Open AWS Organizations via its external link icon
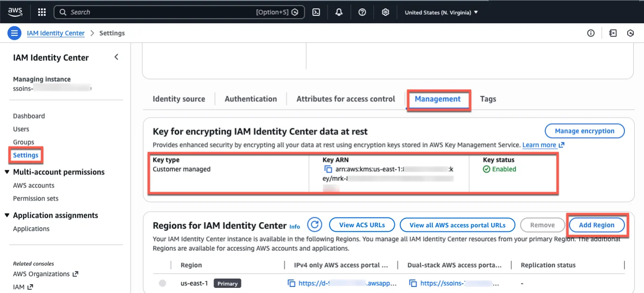 (75, 274)
